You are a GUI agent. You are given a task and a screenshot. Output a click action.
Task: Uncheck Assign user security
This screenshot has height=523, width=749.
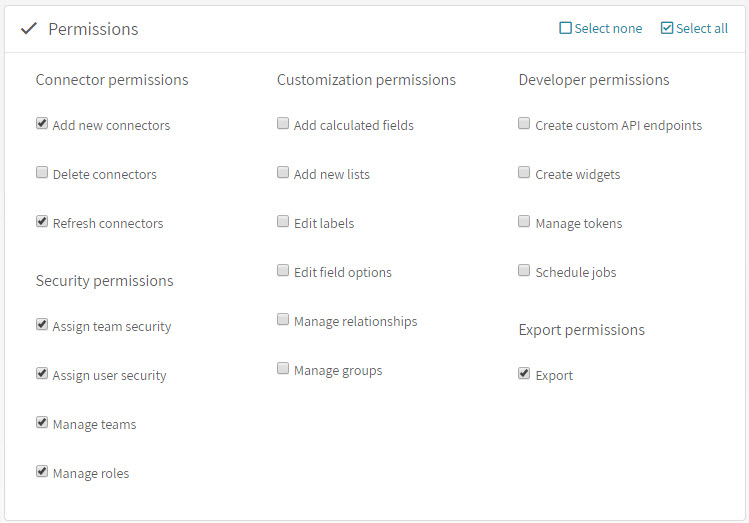[42, 373]
